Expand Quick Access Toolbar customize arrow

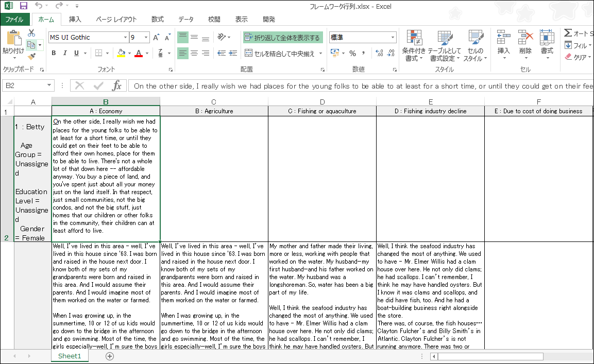click(x=77, y=6)
